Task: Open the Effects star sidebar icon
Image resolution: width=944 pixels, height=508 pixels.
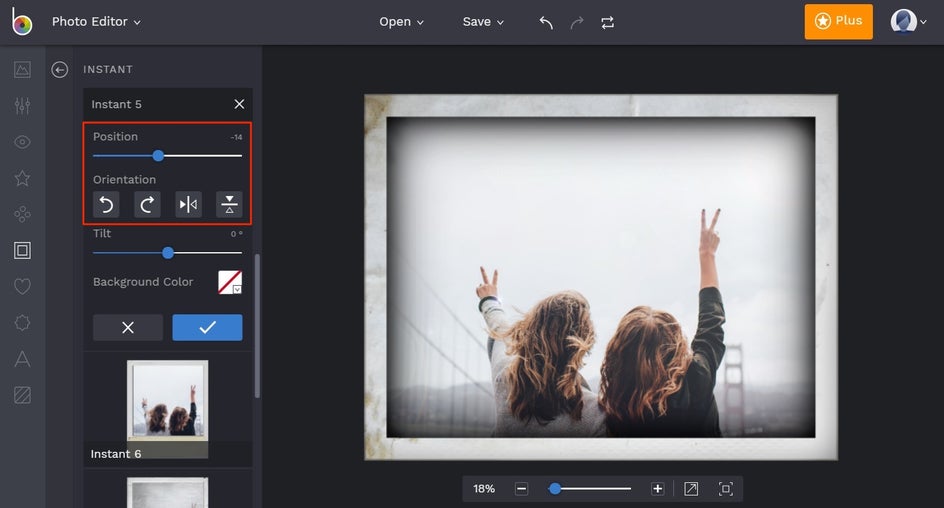Action: (22, 178)
